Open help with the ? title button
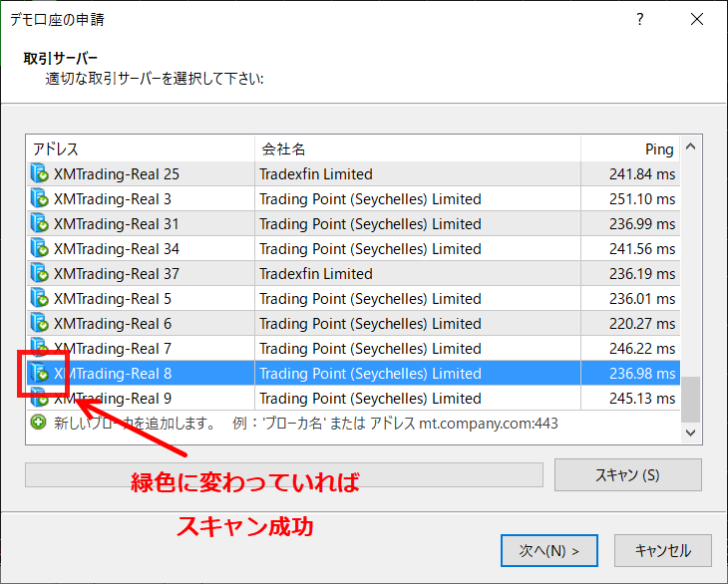This screenshot has width=728, height=584. 639,20
